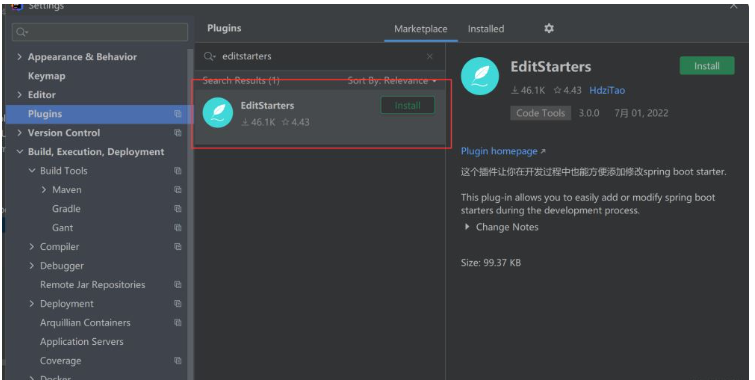This screenshot has width=755, height=380.
Task: Click the large EditStarters logo in details
Action: pyautogui.click(x=480, y=76)
